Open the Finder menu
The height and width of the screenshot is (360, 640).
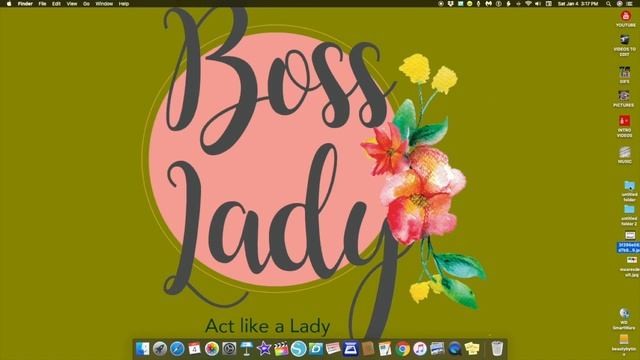click(x=25, y=4)
